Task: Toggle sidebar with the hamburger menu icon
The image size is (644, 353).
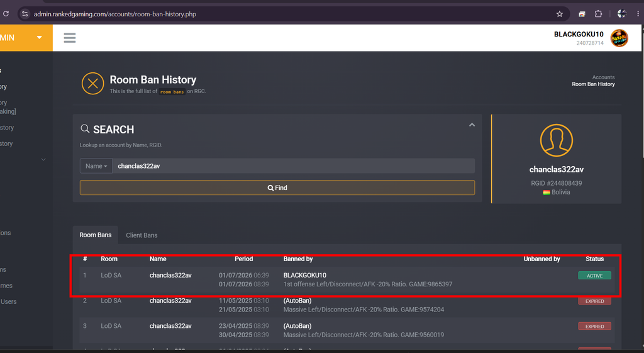Action: [70, 38]
